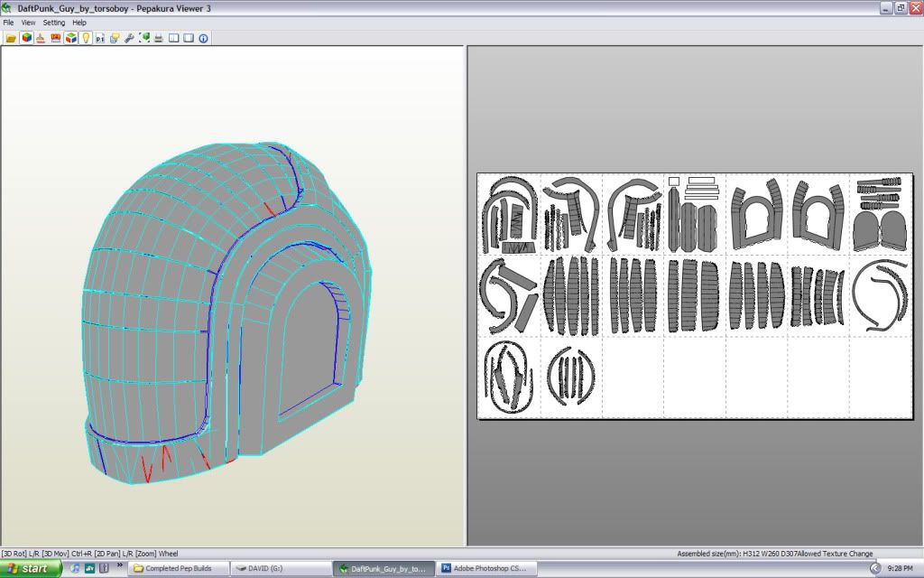
Task: Select the page with two helmet dome pieces
Action: [x=881, y=214]
